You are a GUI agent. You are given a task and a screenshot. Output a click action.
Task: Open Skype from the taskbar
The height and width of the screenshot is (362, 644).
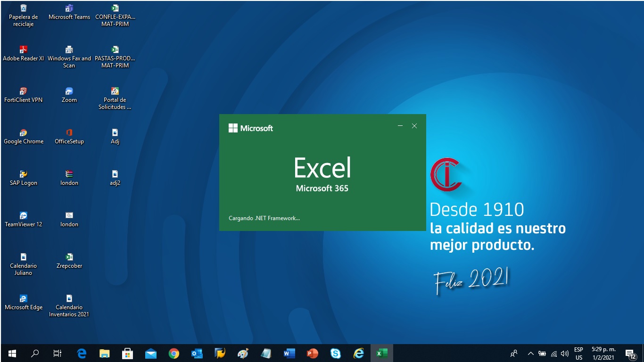click(336, 353)
